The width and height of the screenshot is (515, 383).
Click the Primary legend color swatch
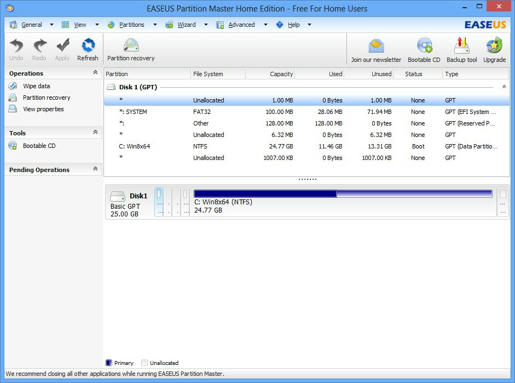click(108, 363)
